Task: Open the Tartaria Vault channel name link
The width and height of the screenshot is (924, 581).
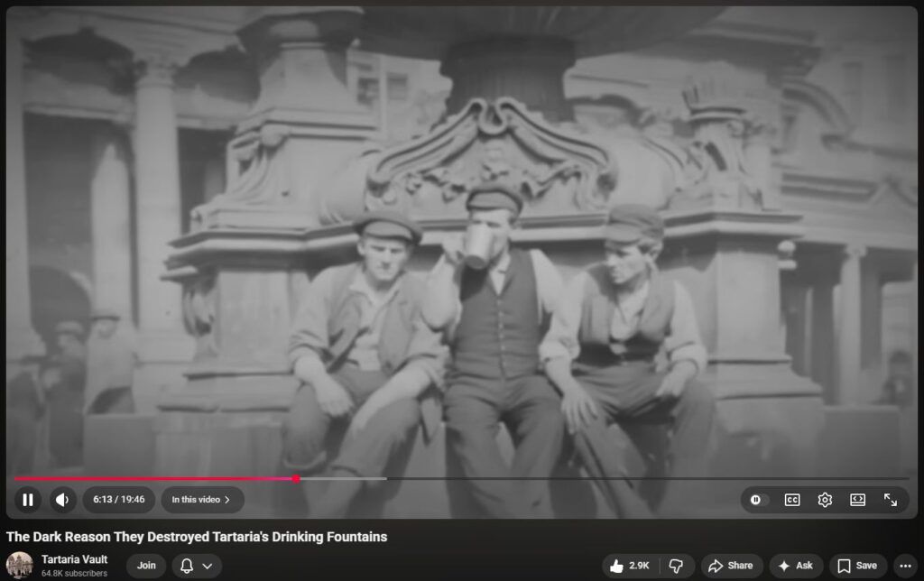Action: click(x=74, y=559)
